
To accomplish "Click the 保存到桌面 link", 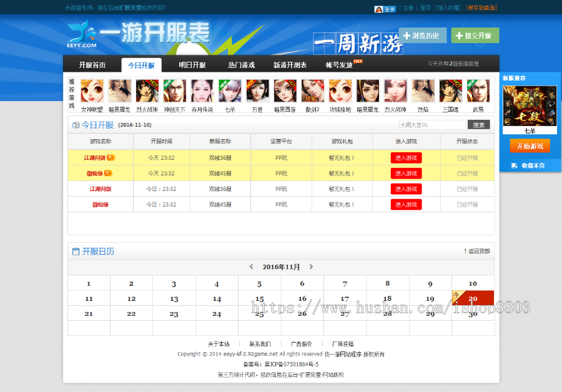I will [x=481, y=8].
